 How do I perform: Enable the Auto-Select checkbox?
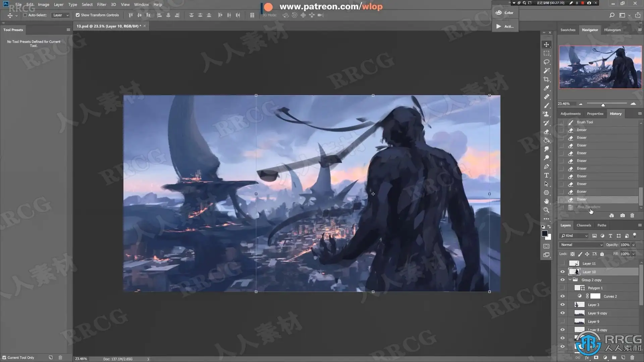click(25, 15)
